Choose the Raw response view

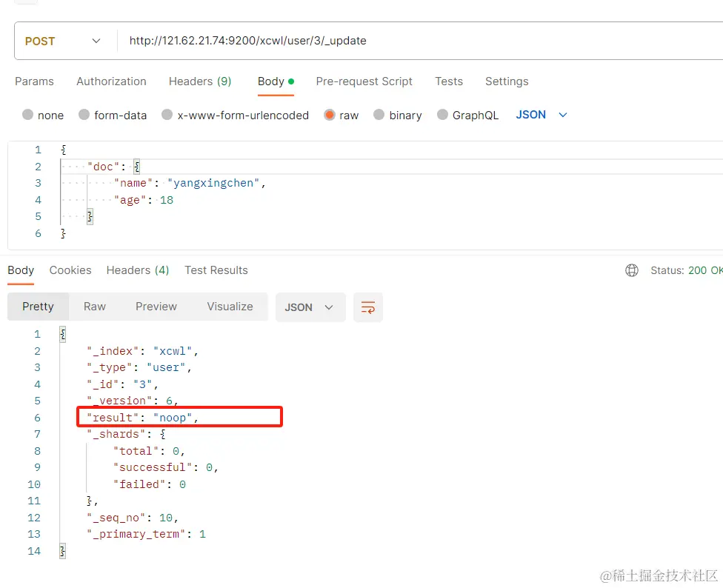(x=95, y=307)
